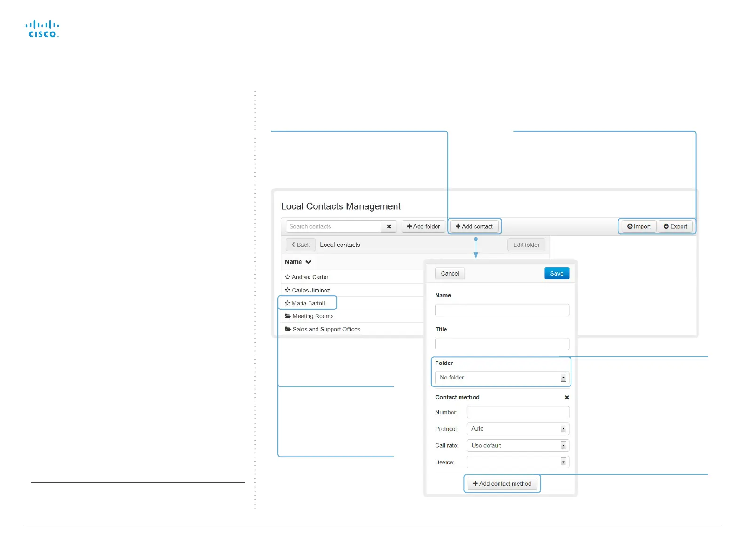Screen dimensions: 745x560
Task: Open Sales and Support Offices folder
Action: (x=326, y=330)
